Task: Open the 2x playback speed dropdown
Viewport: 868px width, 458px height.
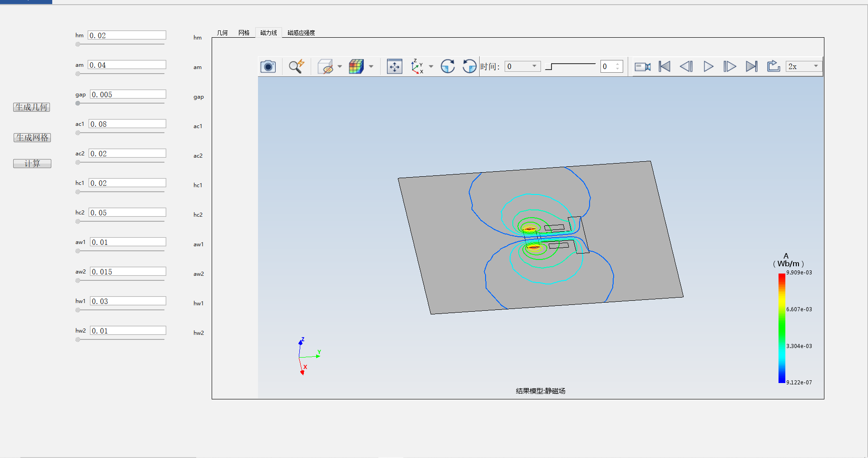Action: (804, 66)
